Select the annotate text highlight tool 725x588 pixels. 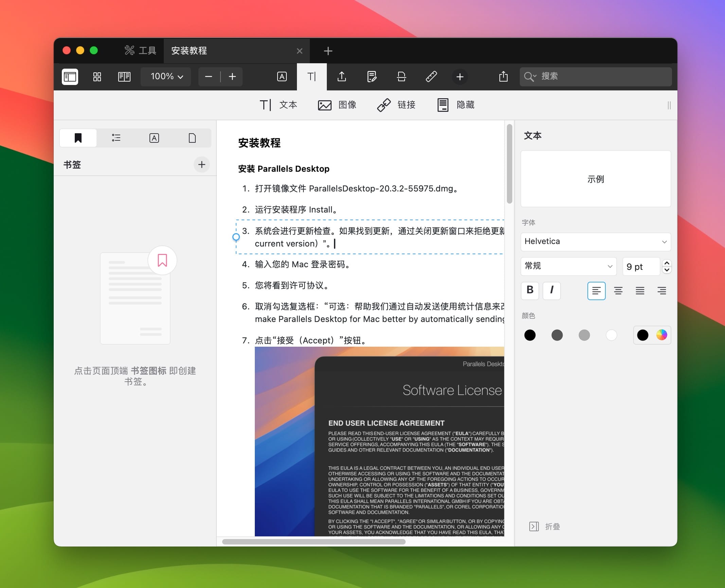coord(282,76)
